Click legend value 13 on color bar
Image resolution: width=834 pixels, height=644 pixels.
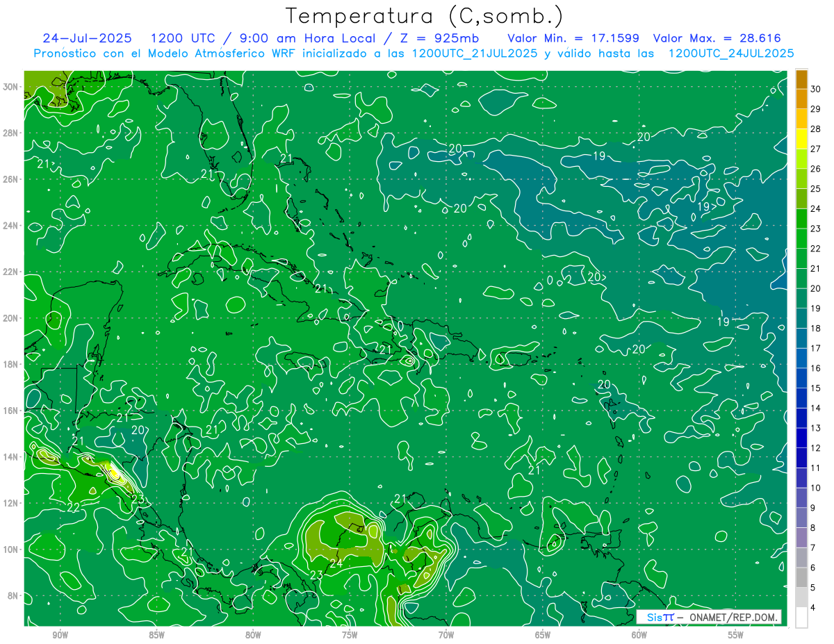(x=815, y=428)
